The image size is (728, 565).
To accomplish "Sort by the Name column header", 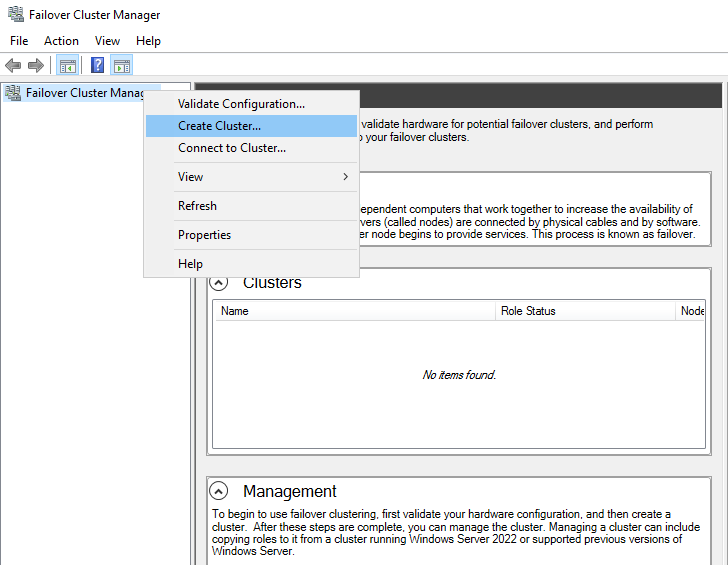I will 355,311.
